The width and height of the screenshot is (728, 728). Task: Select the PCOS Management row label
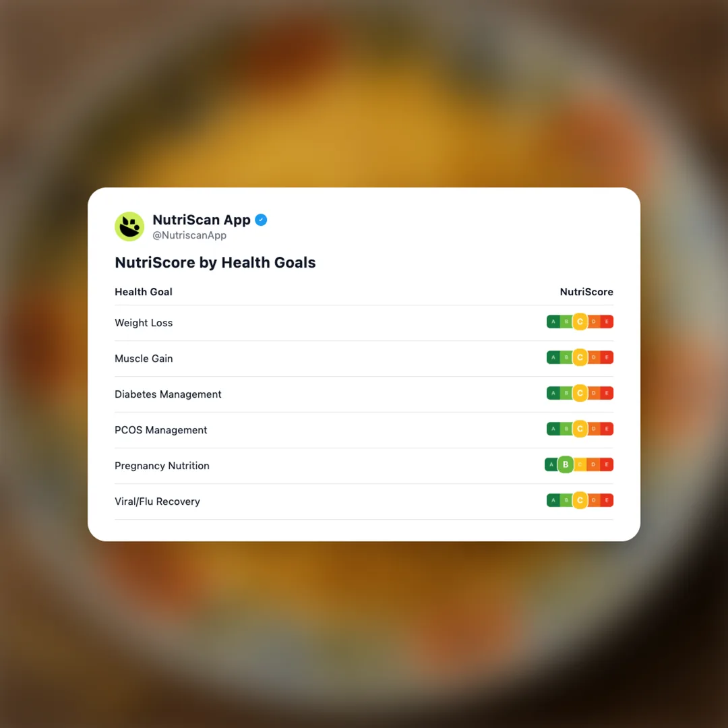point(160,430)
